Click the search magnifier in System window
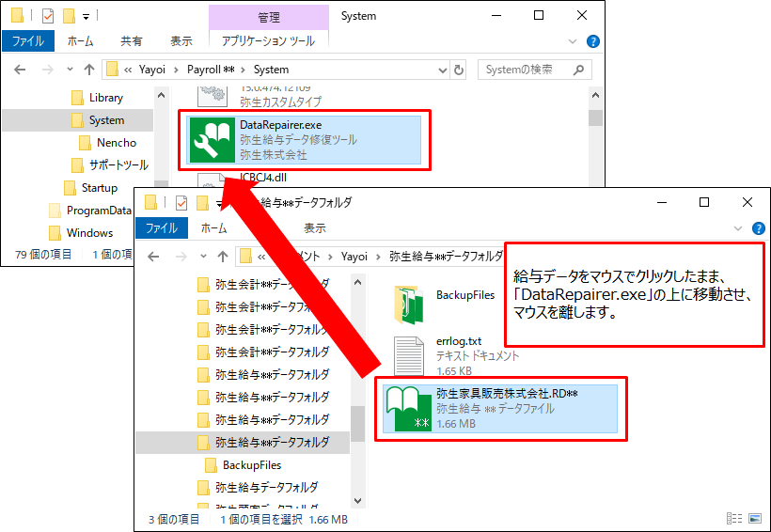The height and width of the screenshot is (532, 771). pyautogui.click(x=579, y=70)
